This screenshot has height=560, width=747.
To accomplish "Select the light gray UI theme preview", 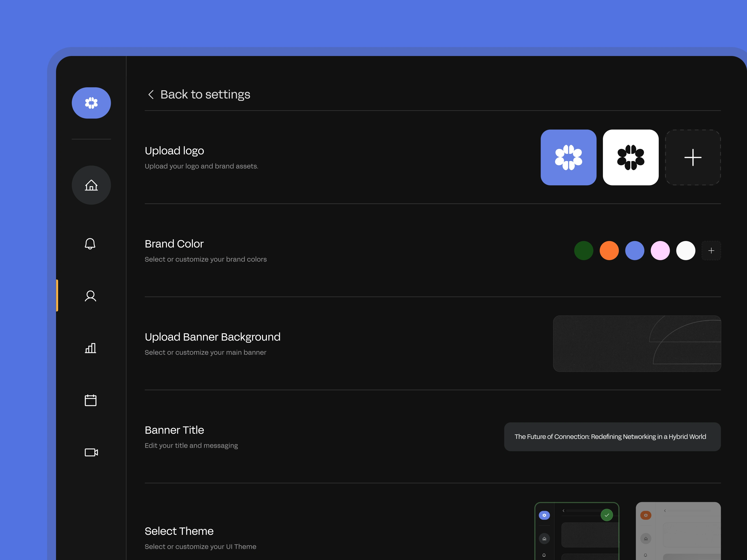I will 678,531.
